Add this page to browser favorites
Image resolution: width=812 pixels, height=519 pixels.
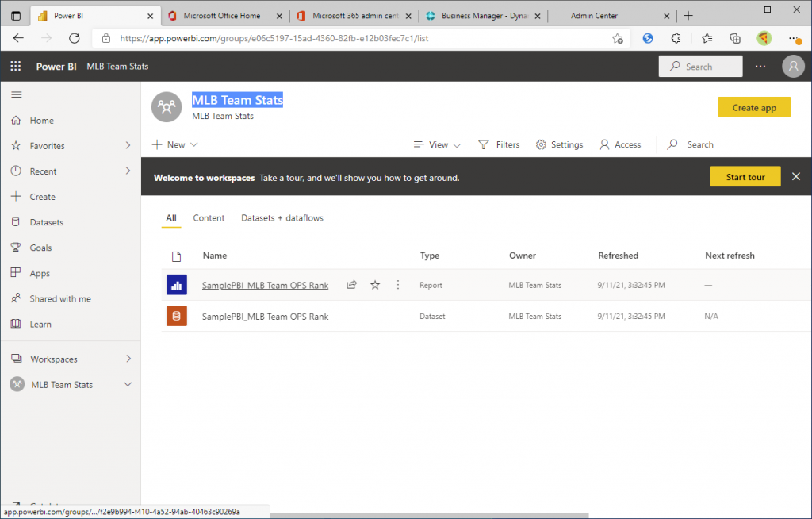(617, 38)
